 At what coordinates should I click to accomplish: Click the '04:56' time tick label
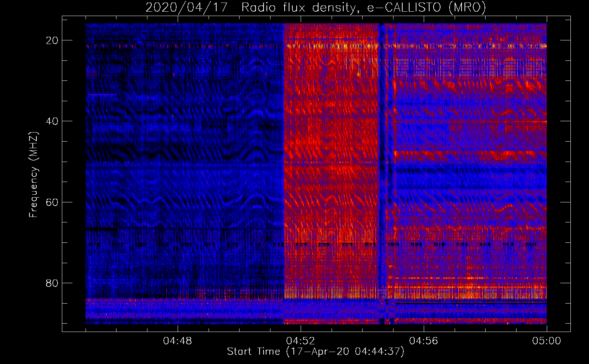pyautogui.click(x=424, y=341)
